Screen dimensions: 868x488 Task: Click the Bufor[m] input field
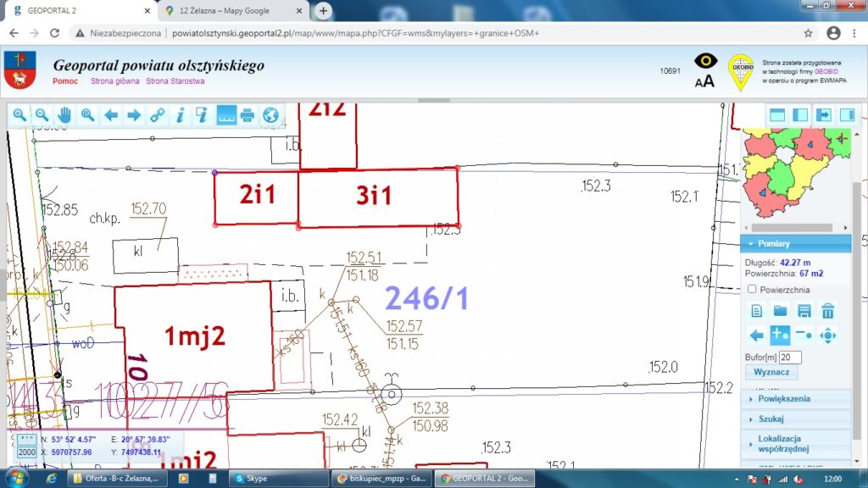pos(790,358)
